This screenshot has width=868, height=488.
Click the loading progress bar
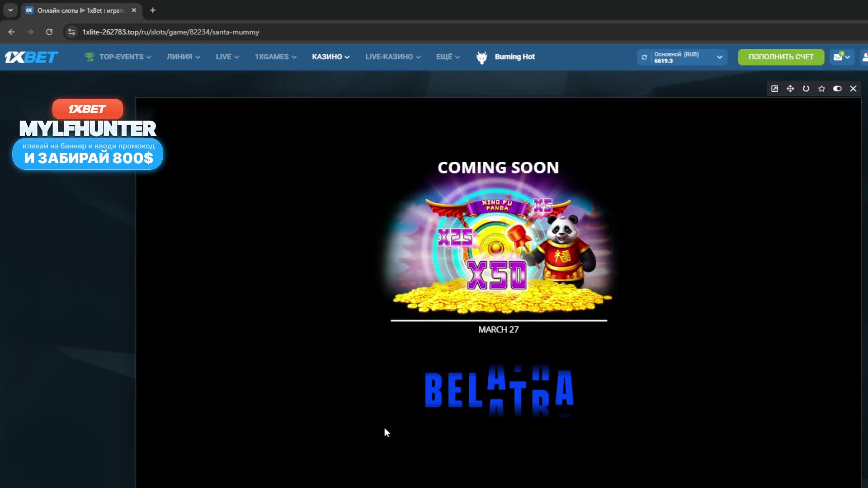499,320
